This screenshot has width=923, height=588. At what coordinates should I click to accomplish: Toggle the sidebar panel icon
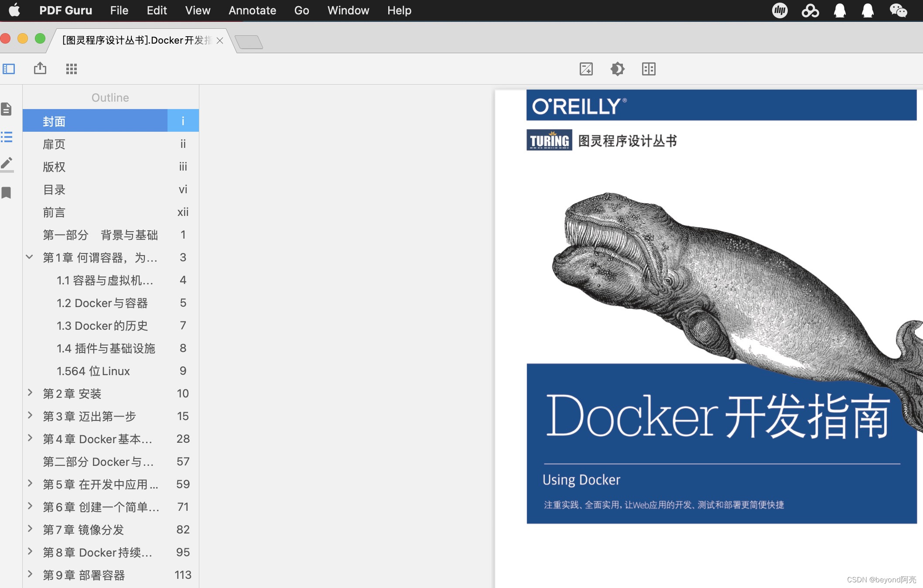(9, 69)
